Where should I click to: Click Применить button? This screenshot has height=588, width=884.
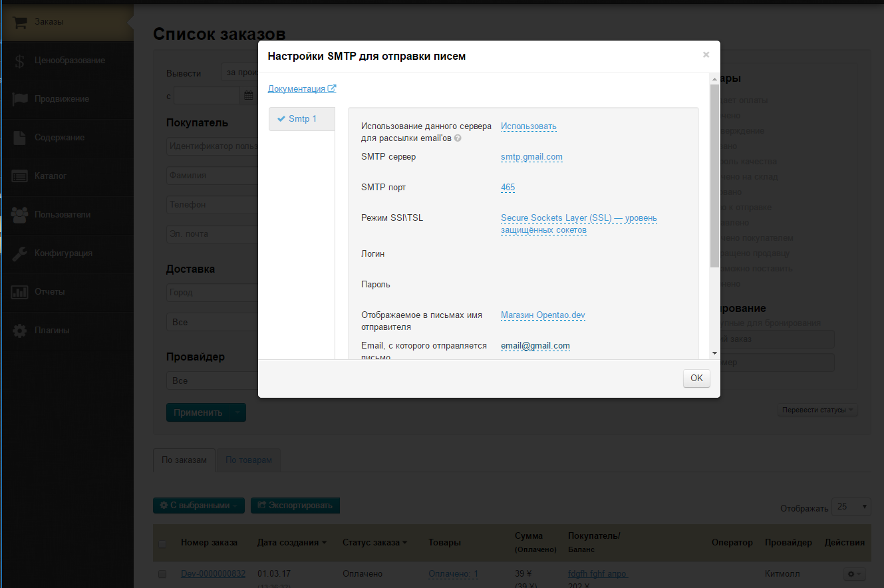[x=198, y=412]
